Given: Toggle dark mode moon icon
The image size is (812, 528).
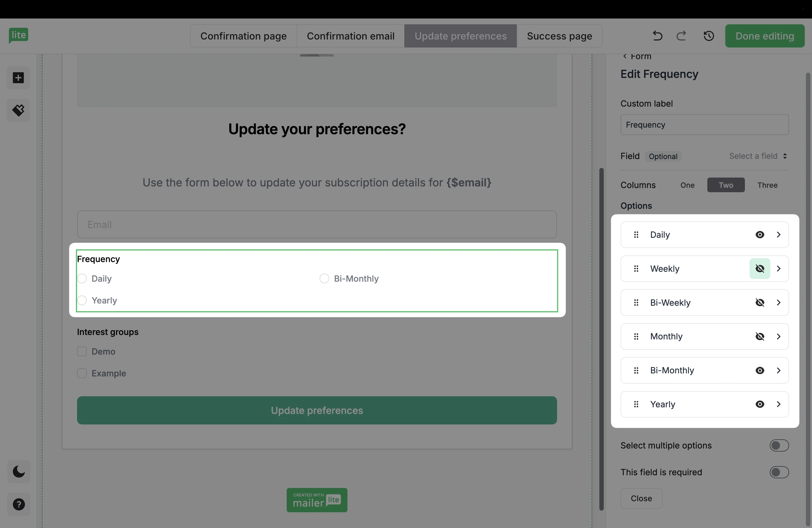Looking at the screenshot, I should pyautogui.click(x=19, y=471).
